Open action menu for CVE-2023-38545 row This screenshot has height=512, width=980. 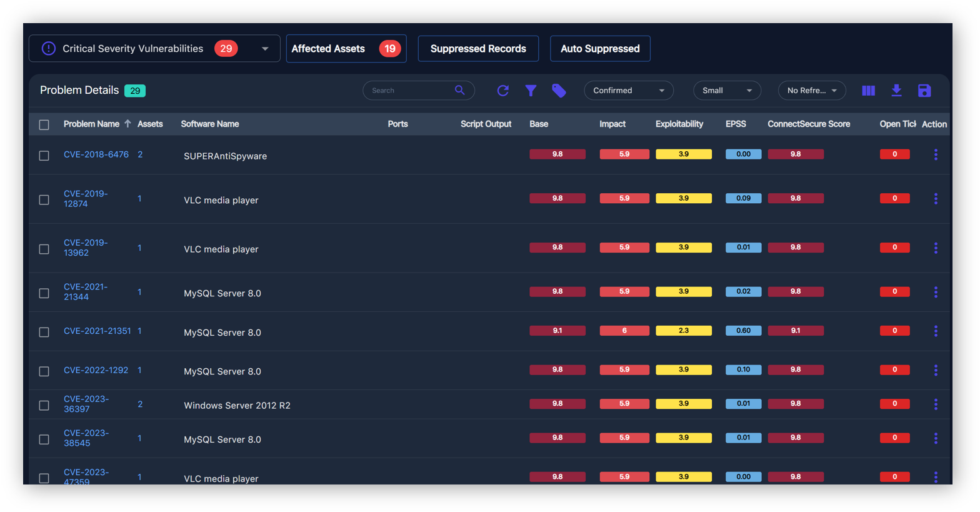pos(936,438)
